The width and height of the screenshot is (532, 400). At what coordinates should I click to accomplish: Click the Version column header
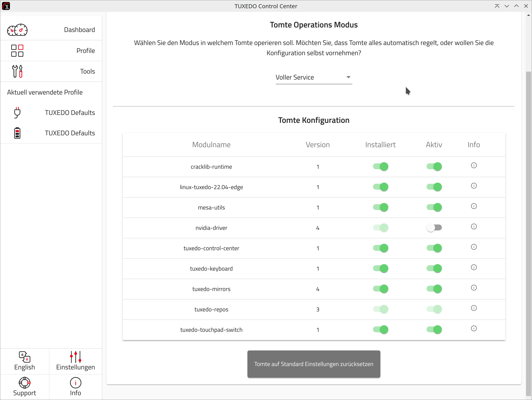[x=318, y=145]
